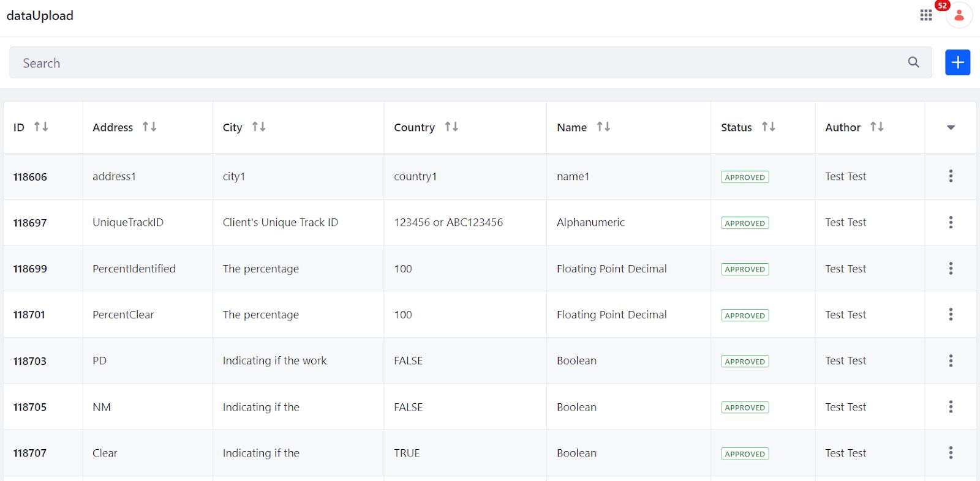This screenshot has height=481, width=980.
Task: Click APPROVED badge in row 118701
Action: (745, 315)
